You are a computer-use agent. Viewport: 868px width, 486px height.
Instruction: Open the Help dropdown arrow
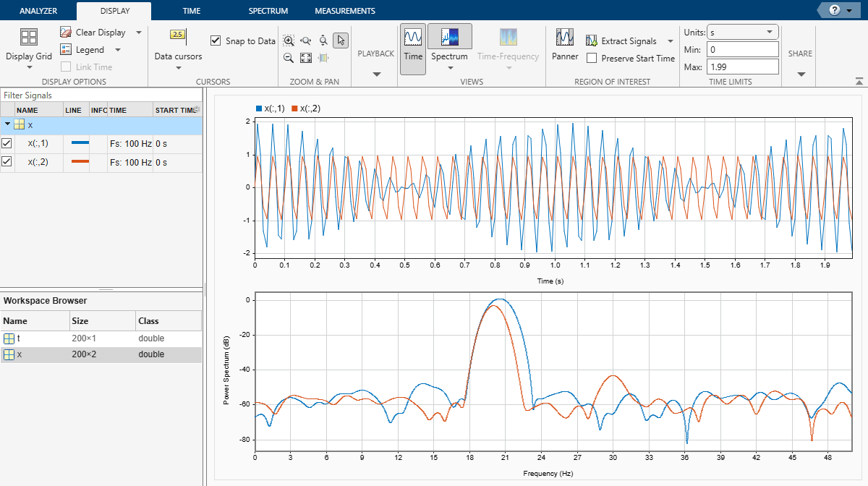848,11
